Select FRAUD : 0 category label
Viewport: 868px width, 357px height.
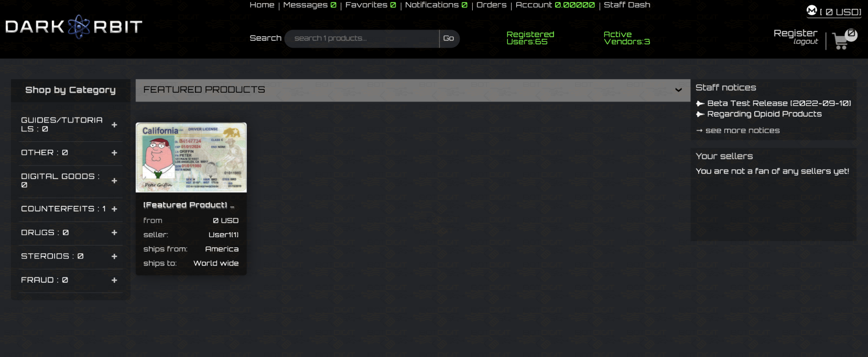pos(45,280)
